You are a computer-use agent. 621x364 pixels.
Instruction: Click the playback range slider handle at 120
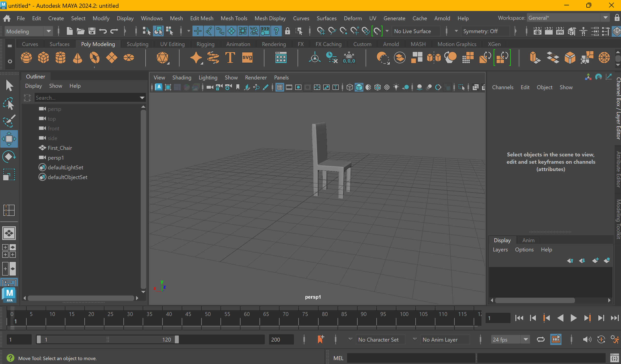[x=177, y=340]
